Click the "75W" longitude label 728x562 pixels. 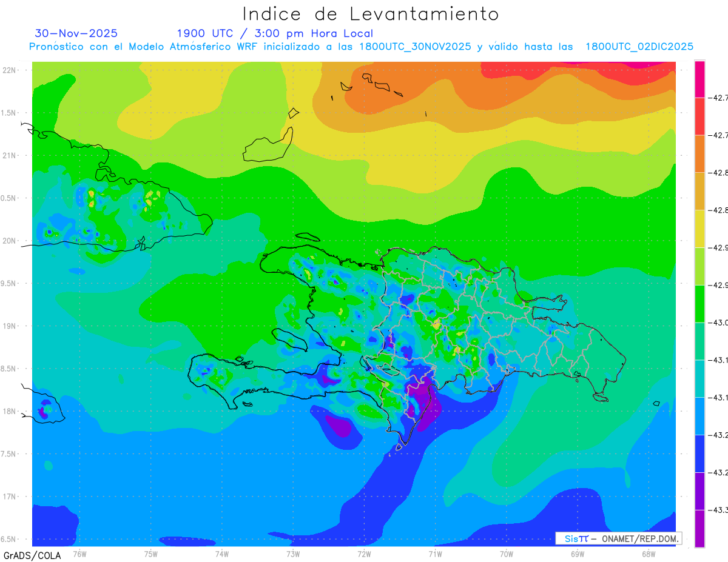coord(150,554)
